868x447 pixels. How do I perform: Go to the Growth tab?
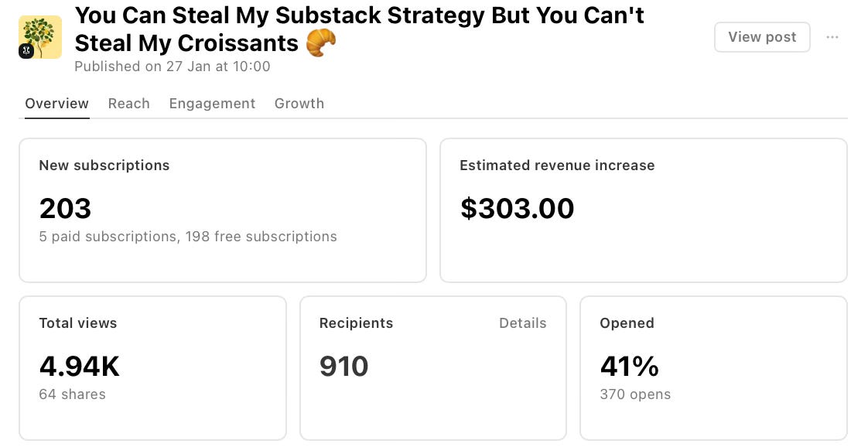[299, 104]
